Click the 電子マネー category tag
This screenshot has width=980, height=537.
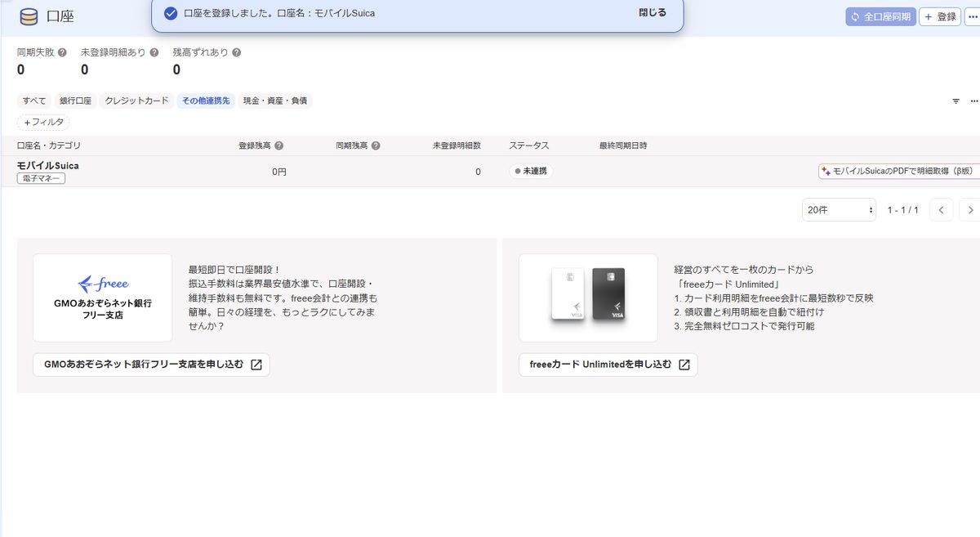point(41,178)
